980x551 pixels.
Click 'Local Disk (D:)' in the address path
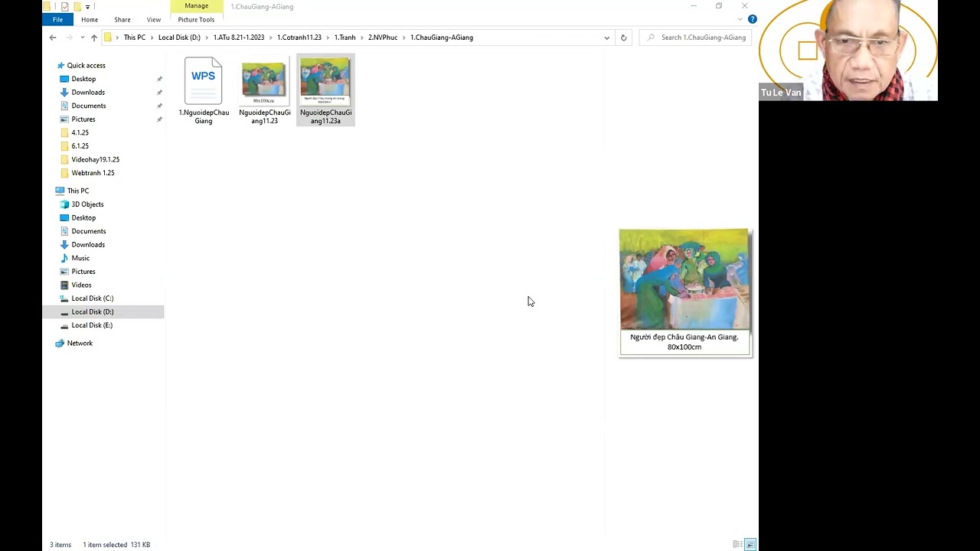pyautogui.click(x=179, y=37)
